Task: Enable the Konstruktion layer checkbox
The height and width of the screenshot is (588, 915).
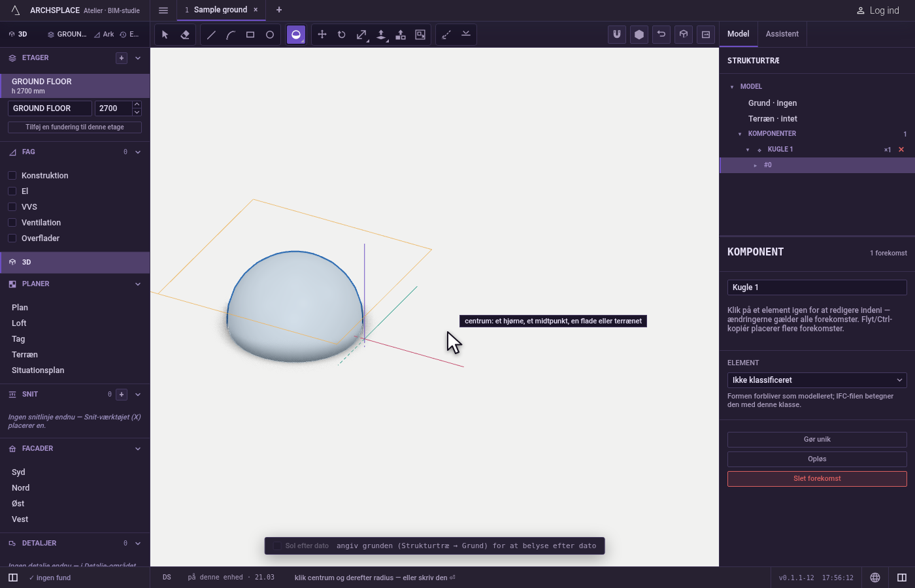Action: pyautogui.click(x=12, y=176)
